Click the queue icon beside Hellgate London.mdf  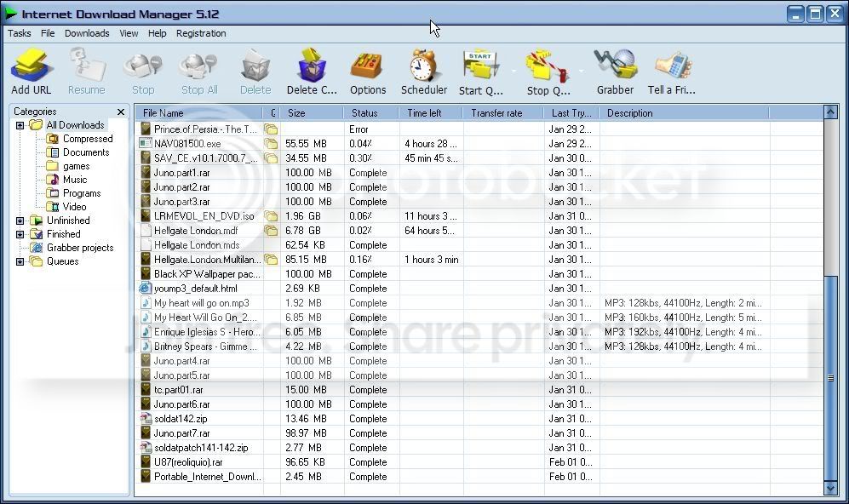(271, 231)
